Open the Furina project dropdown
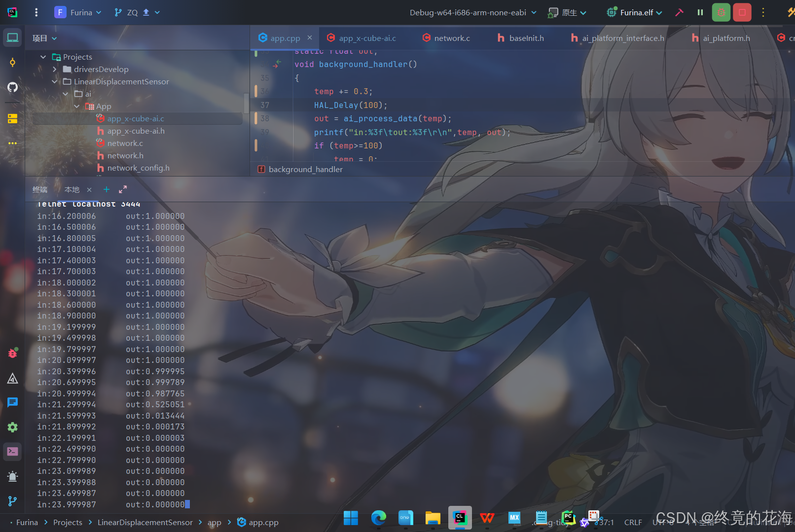Screen dimensions: 795x532 point(78,12)
